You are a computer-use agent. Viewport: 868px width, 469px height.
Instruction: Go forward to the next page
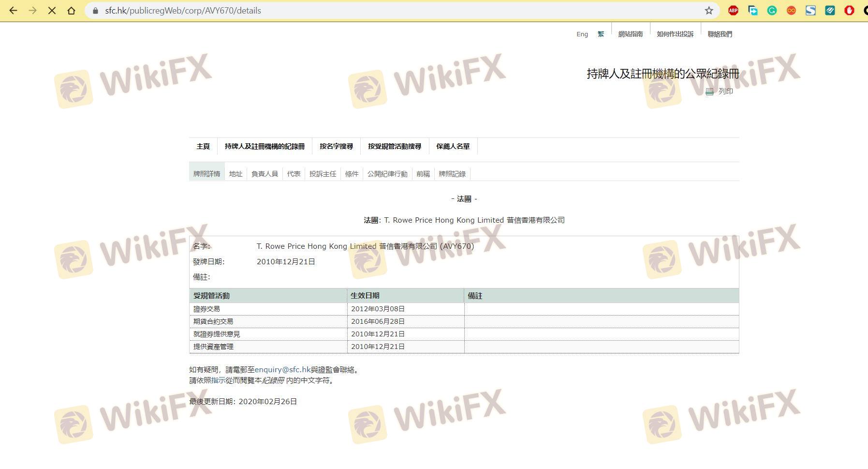[x=32, y=10]
